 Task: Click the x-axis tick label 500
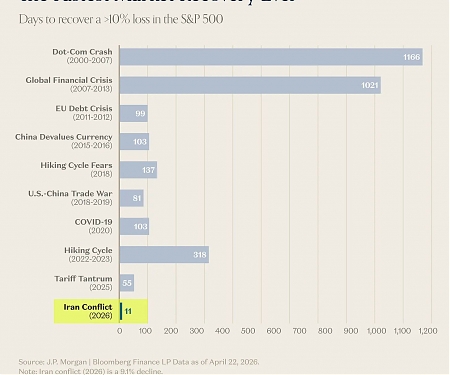248,331
